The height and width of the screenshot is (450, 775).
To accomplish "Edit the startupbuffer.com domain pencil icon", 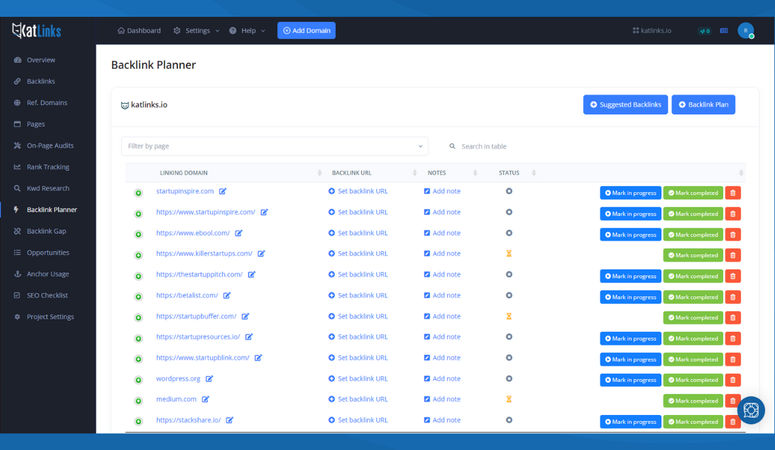I will [246, 316].
